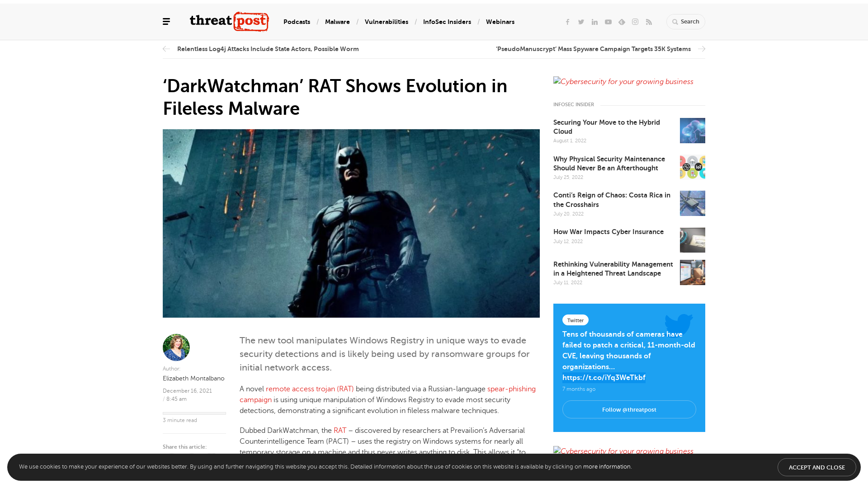
Task: Open the Vulnerabilities menu item
Action: point(387,22)
